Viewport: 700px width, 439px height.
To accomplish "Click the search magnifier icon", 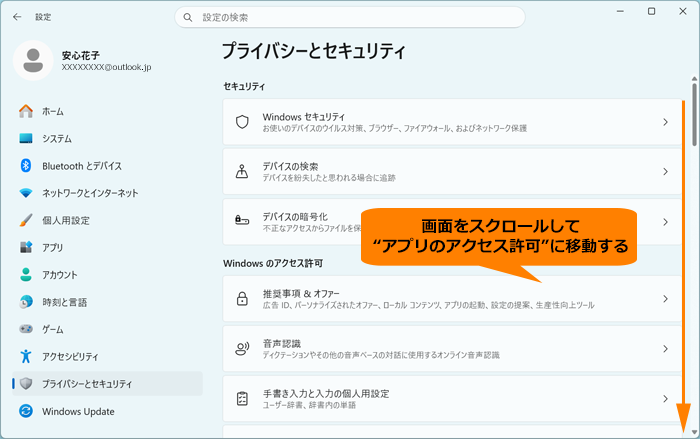I will tap(188, 17).
